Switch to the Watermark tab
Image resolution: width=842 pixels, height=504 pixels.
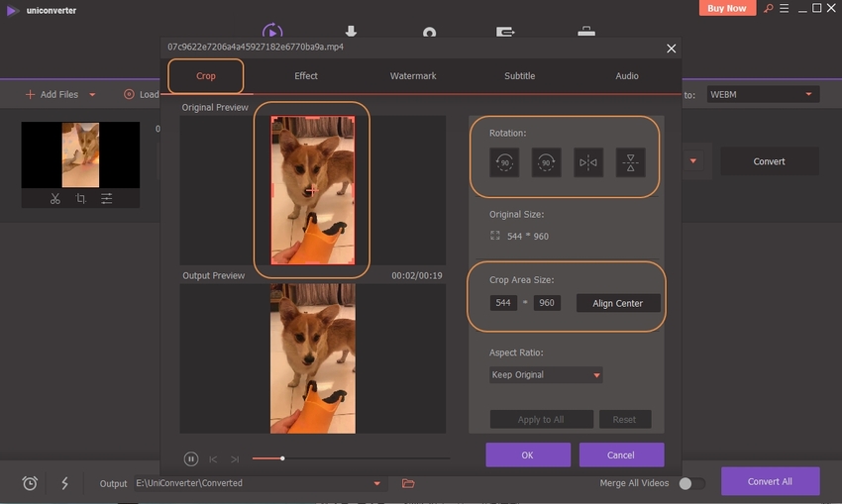(x=412, y=76)
